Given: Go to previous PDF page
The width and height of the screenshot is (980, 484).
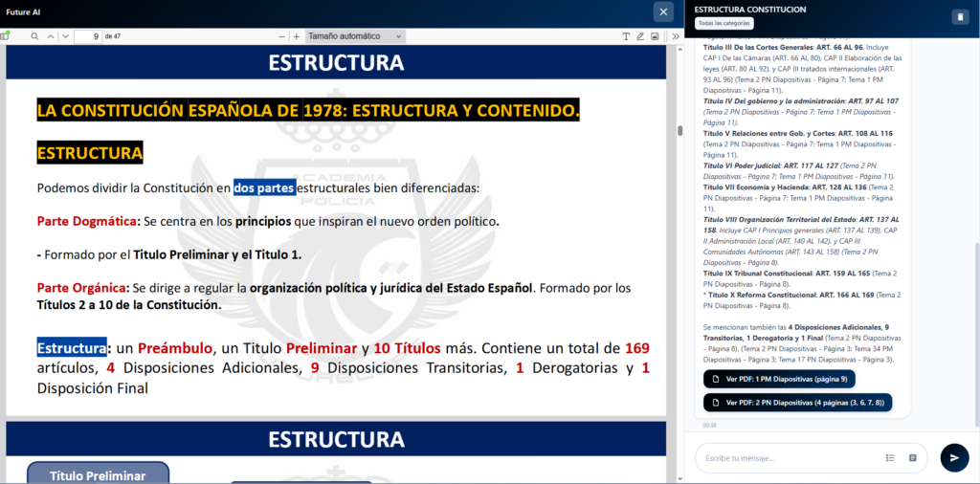Looking at the screenshot, I should [52, 36].
